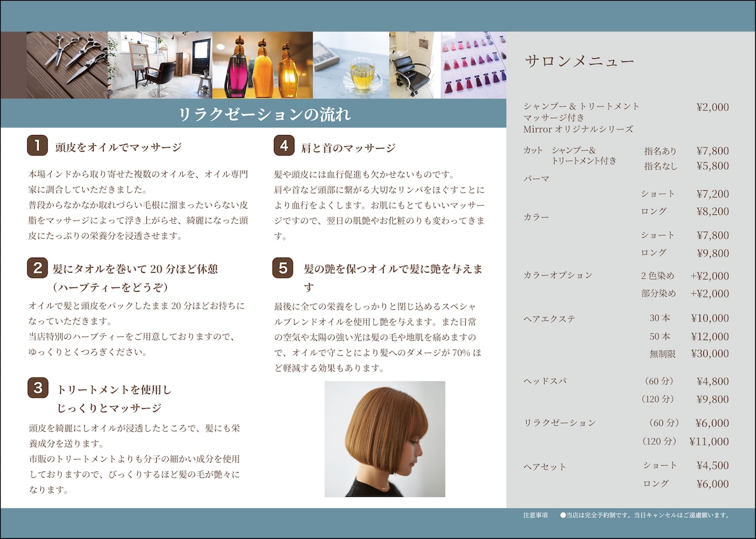Click the カラー menu label

(537, 217)
